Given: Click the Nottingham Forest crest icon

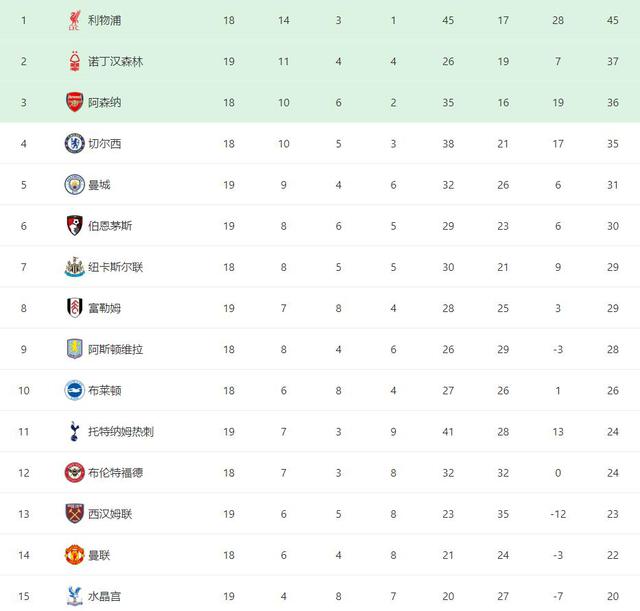Looking at the screenshot, I should 74,61.
